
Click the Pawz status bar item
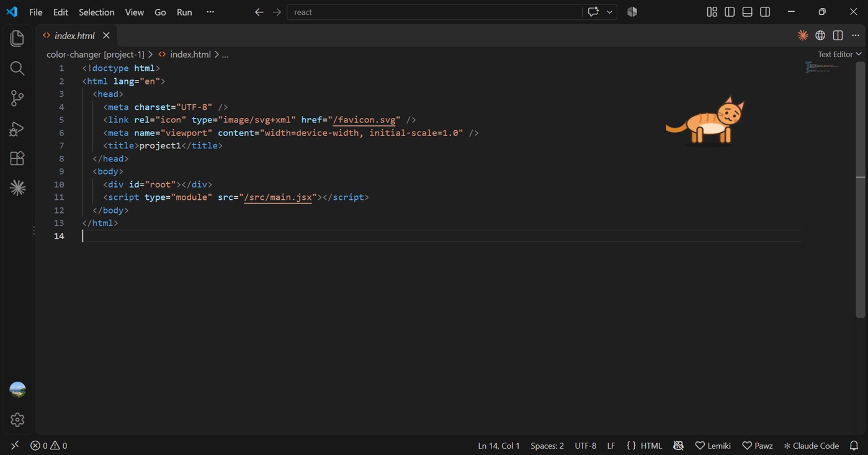(758, 446)
